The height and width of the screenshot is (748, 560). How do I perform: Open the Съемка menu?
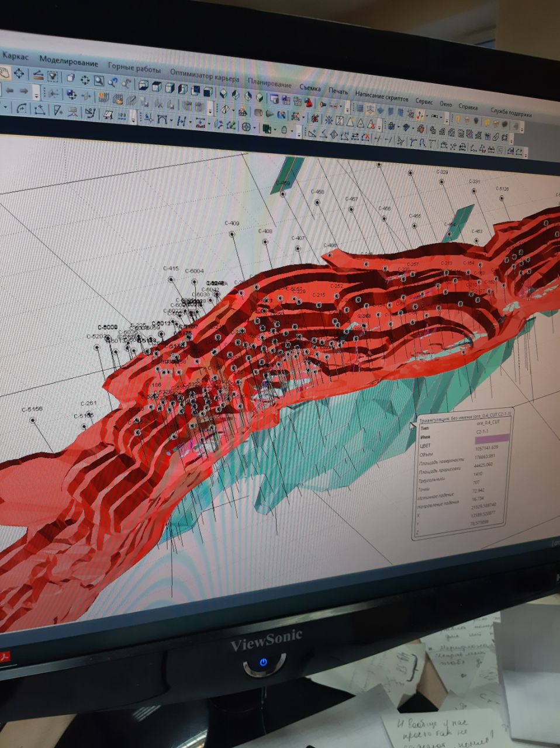[x=310, y=88]
